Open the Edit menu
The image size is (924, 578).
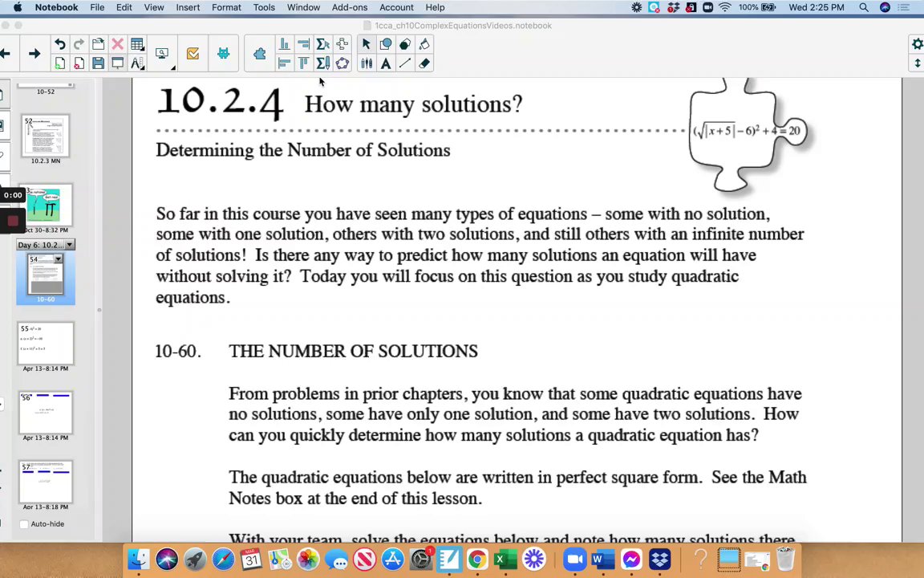click(124, 7)
